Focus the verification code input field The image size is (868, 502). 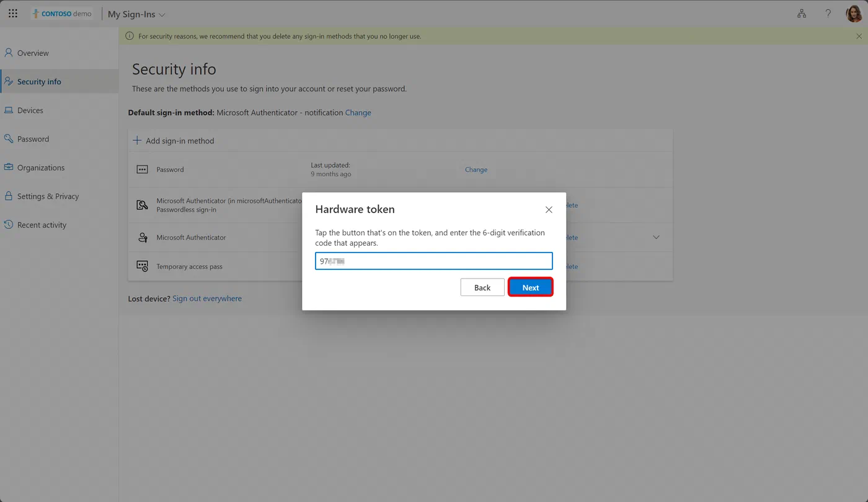[434, 261]
